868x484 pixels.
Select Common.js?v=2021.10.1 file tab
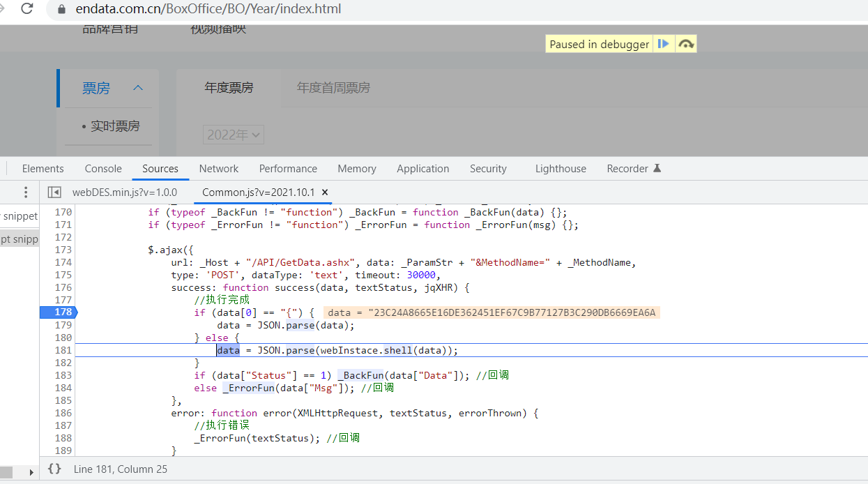pos(259,192)
